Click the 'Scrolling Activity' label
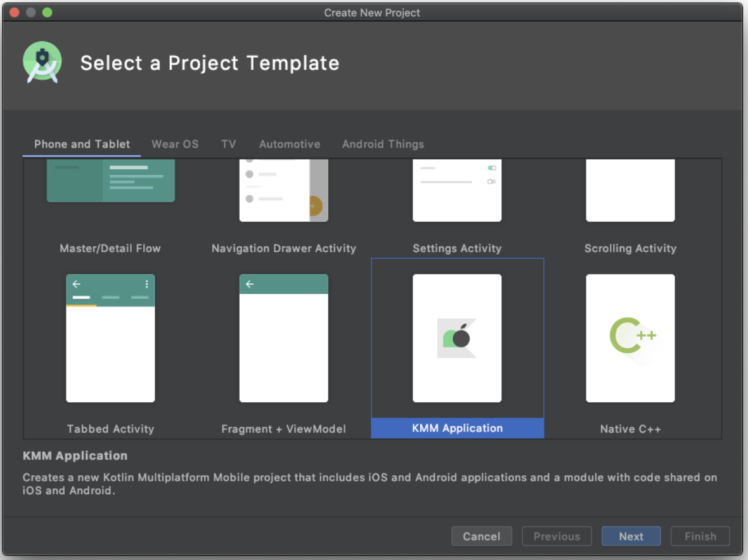 630,248
